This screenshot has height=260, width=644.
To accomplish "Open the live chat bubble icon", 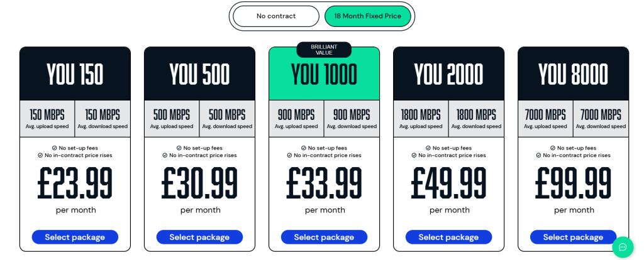I will [x=623, y=247].
